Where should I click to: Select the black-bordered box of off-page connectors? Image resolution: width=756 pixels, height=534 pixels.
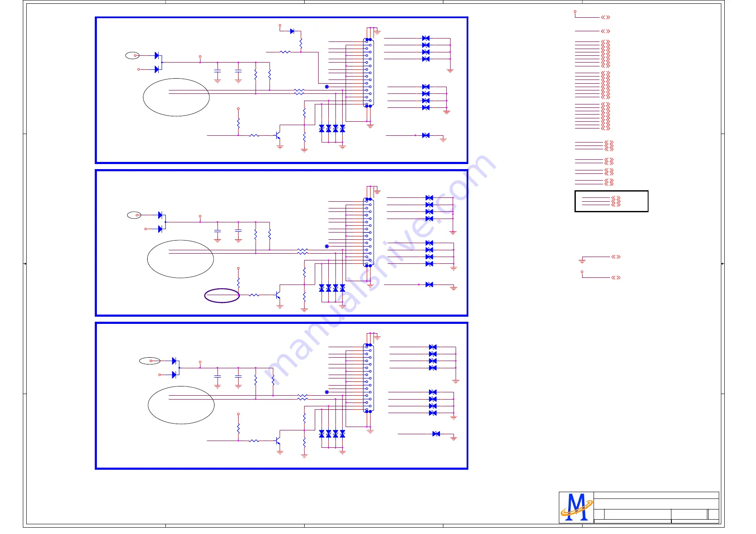point(611,201)
